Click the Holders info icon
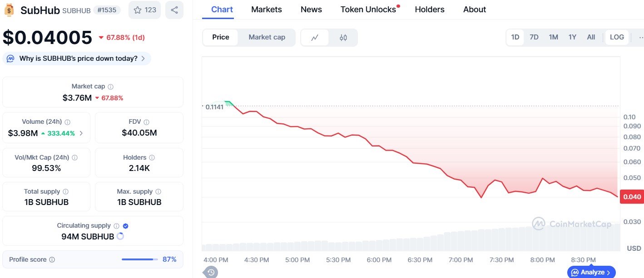 click(x=152, y=158)
